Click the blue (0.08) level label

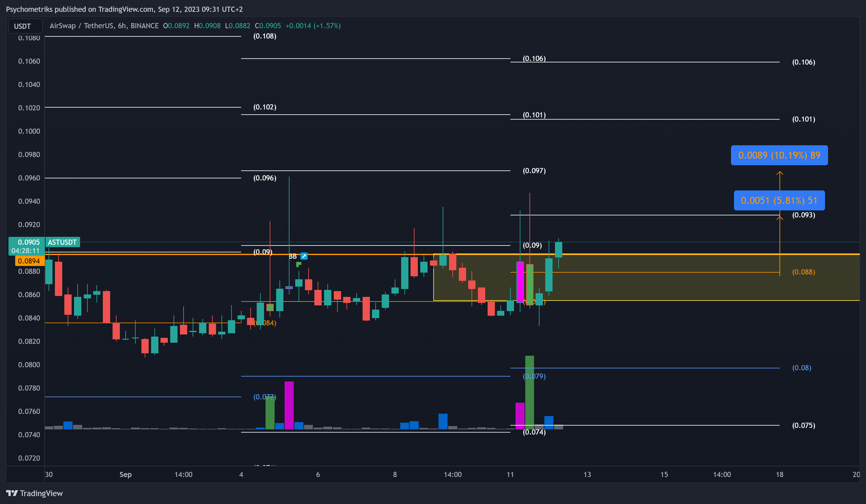tap(801, 368)
